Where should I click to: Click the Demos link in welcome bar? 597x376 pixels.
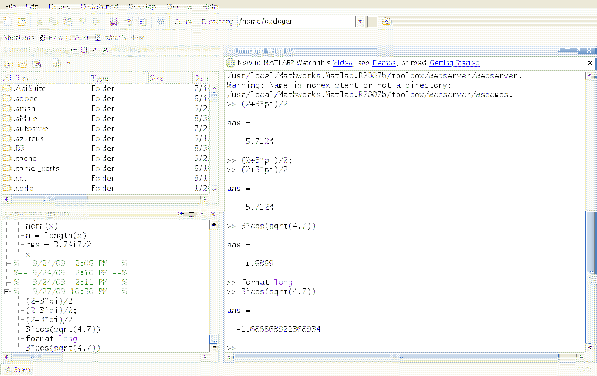[x=384, y=63]
